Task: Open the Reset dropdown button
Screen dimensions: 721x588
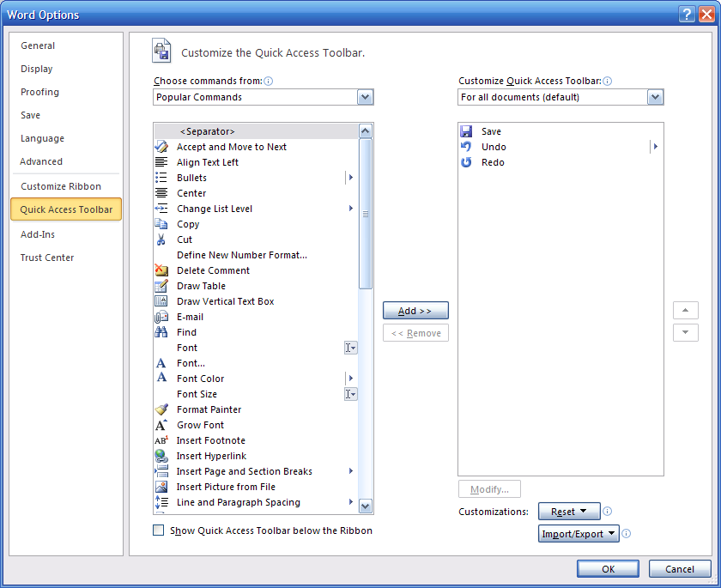Action: (x=569, y=512)
